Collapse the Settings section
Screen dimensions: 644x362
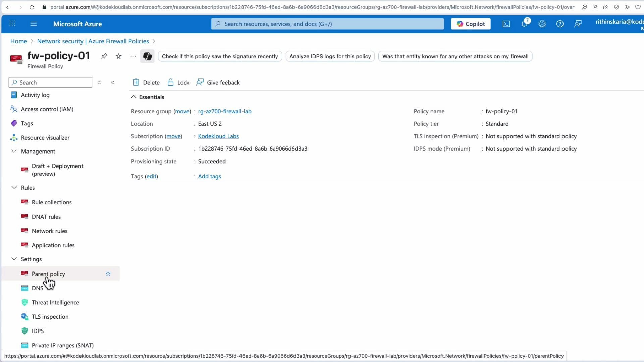tap(14, 259)
